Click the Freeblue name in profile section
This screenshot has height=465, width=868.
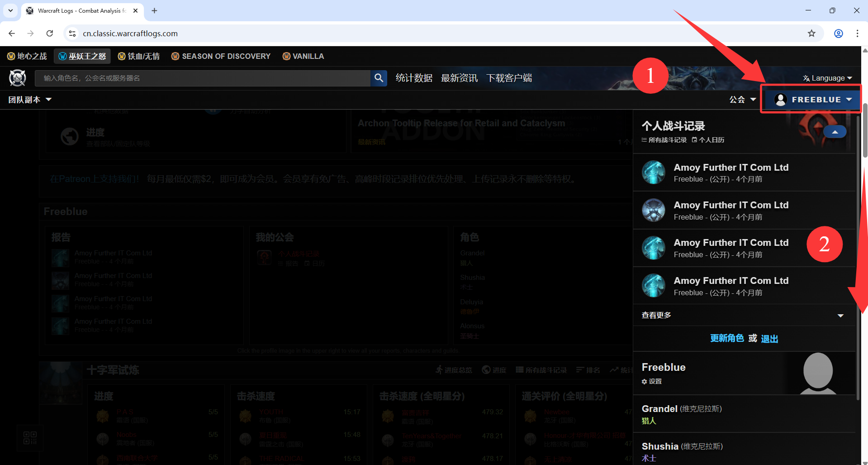664,367
